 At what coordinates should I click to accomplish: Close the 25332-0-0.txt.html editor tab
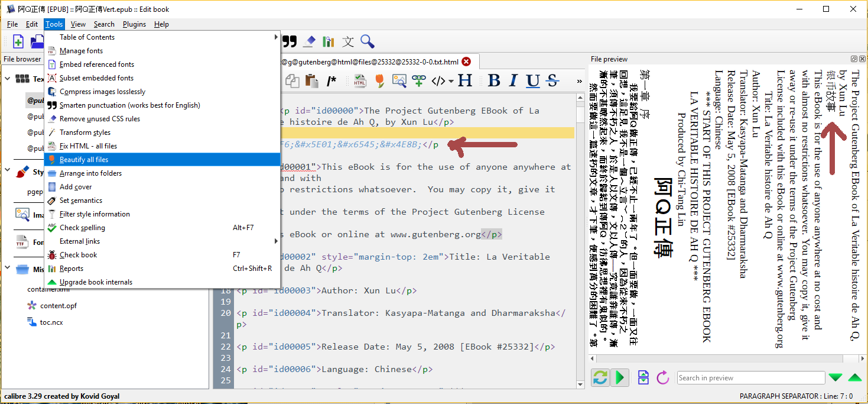(x=466, y=62)
